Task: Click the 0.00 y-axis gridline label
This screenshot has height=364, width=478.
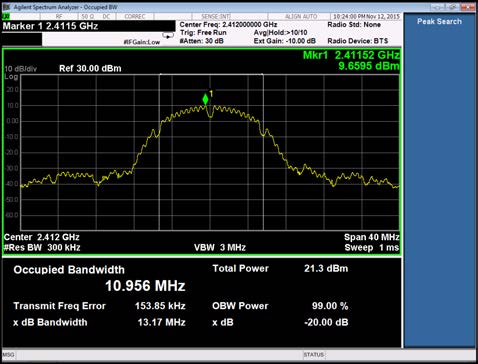Action: 13,121
